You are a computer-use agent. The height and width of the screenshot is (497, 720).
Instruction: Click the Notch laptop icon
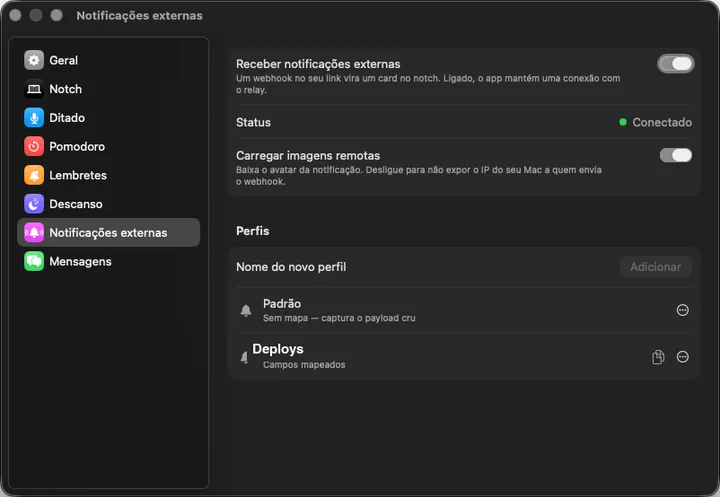[x=34, y=89]
